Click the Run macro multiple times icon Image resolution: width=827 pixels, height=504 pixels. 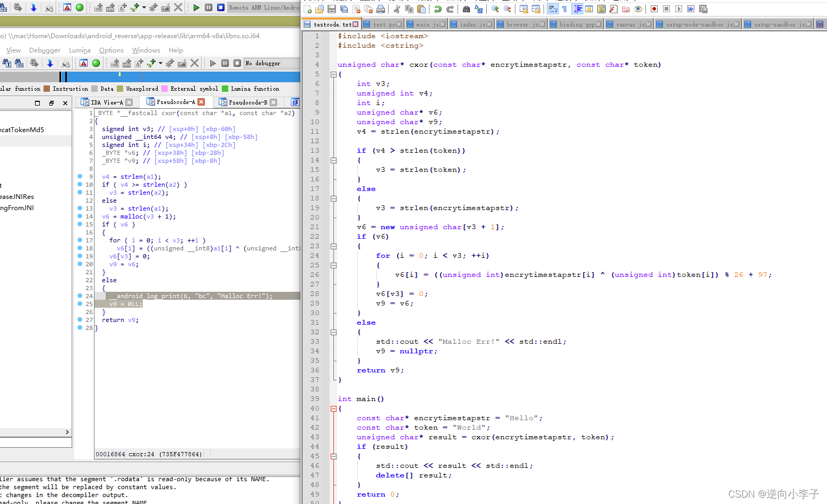(x=691, y=9)
